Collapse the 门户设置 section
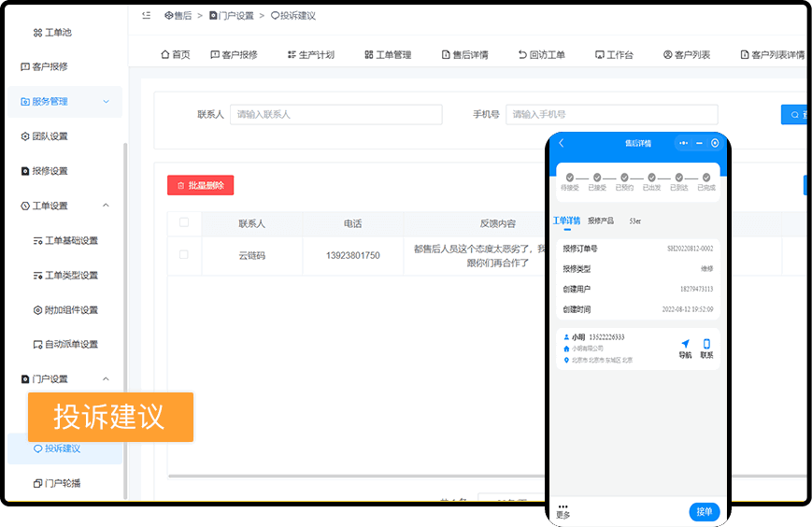This screenshot has height=527, width=812. [x=106, y=378]
